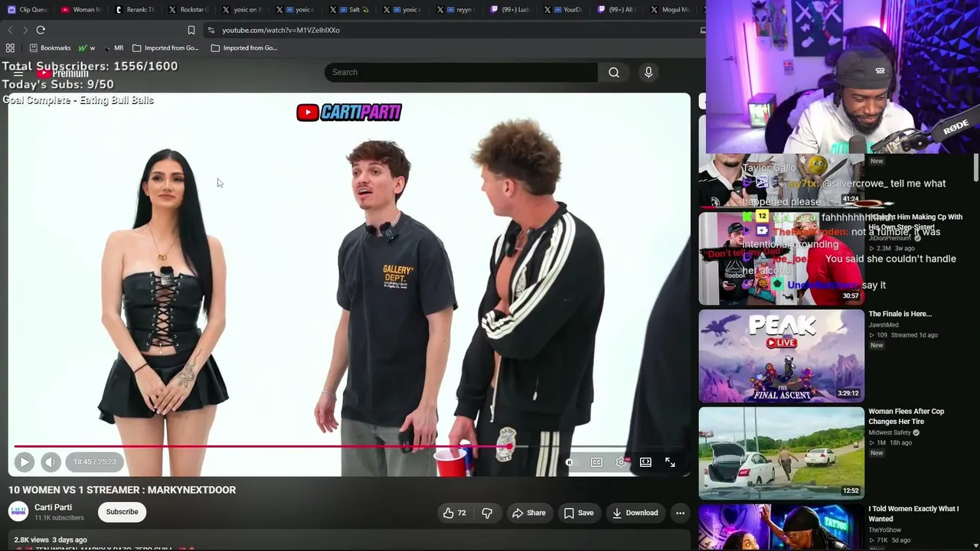Switch to the Rockstar tab
This screenshot has width=980, height=551.
click(x=188, y=9)
